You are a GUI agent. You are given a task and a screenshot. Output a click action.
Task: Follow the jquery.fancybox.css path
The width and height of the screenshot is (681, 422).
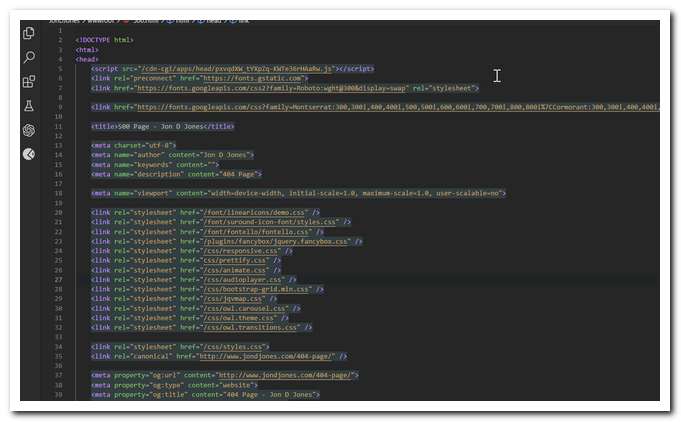point(277,241)
